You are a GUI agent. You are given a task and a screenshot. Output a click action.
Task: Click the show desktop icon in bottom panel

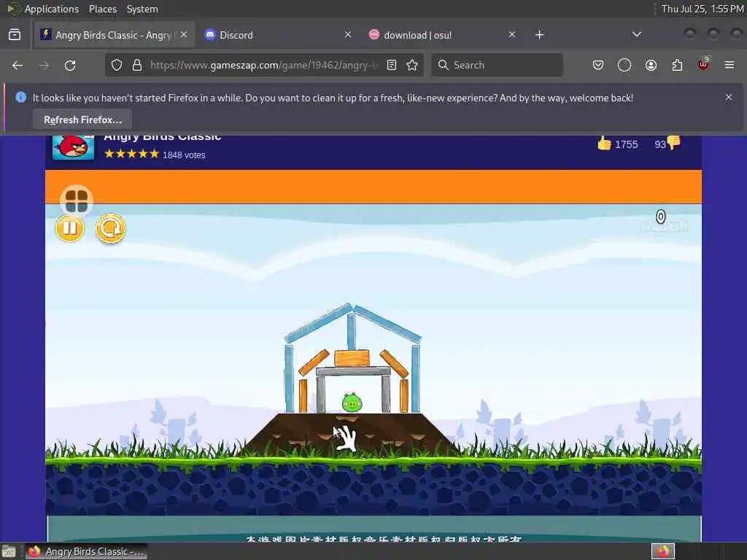coord(9,551)
